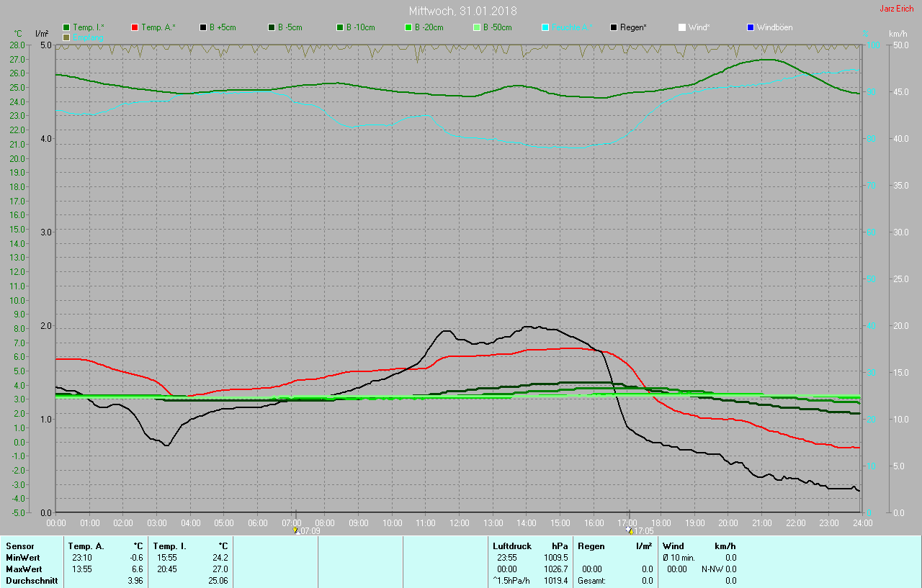This screenshot has height=588, width=922.
Task: Open the Jarz Erich link
Action: tap(896, 9)
